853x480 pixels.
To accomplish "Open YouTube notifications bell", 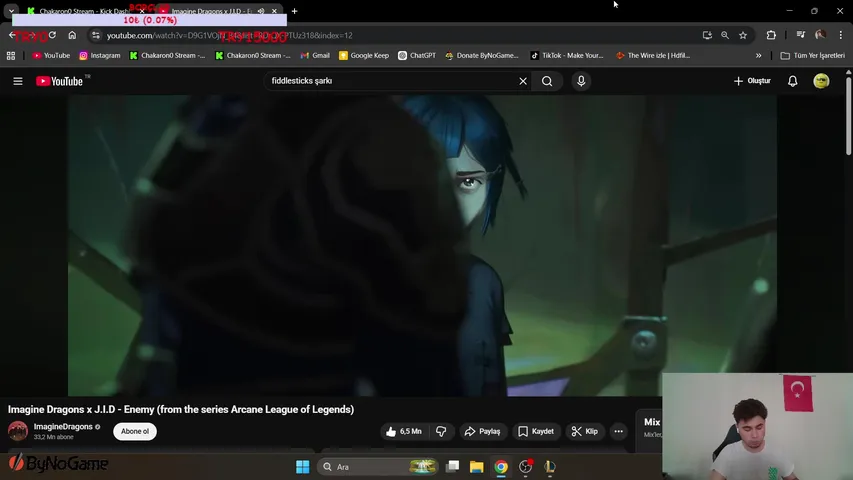I will point(793,81).
